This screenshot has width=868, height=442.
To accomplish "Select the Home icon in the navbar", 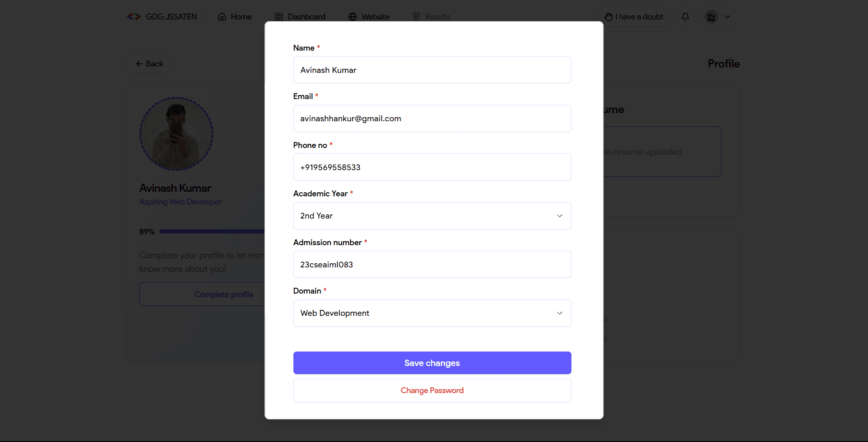I will [x=222, y=16].
